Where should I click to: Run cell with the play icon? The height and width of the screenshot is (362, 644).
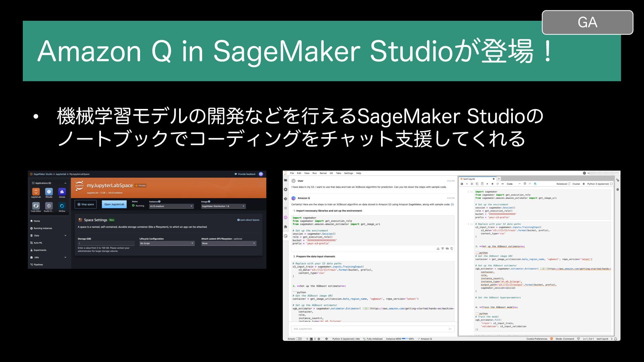coord(487,184)
